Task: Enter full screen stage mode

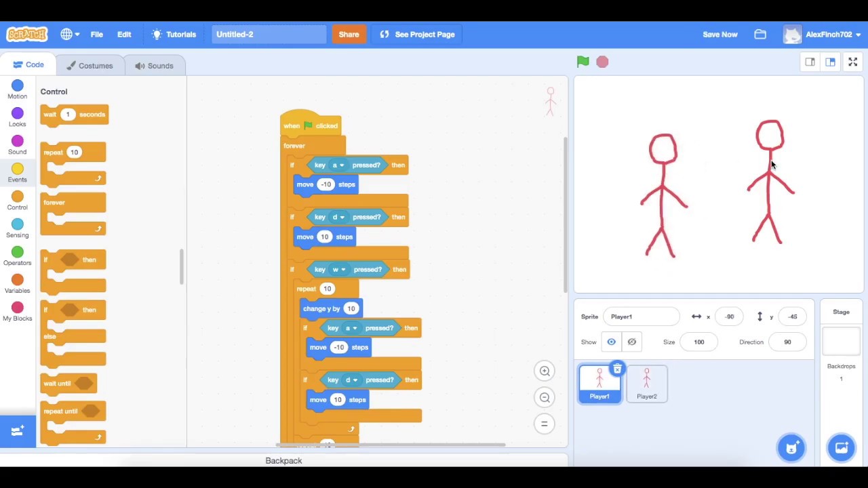Action: pyautogui.click(x=853, y=62)
